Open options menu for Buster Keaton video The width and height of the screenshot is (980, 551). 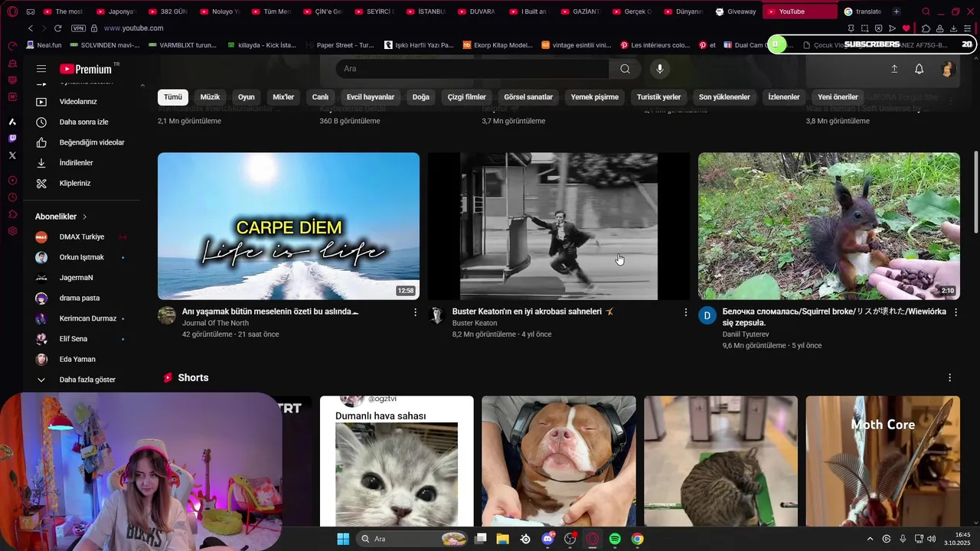(x=686, y=312)
